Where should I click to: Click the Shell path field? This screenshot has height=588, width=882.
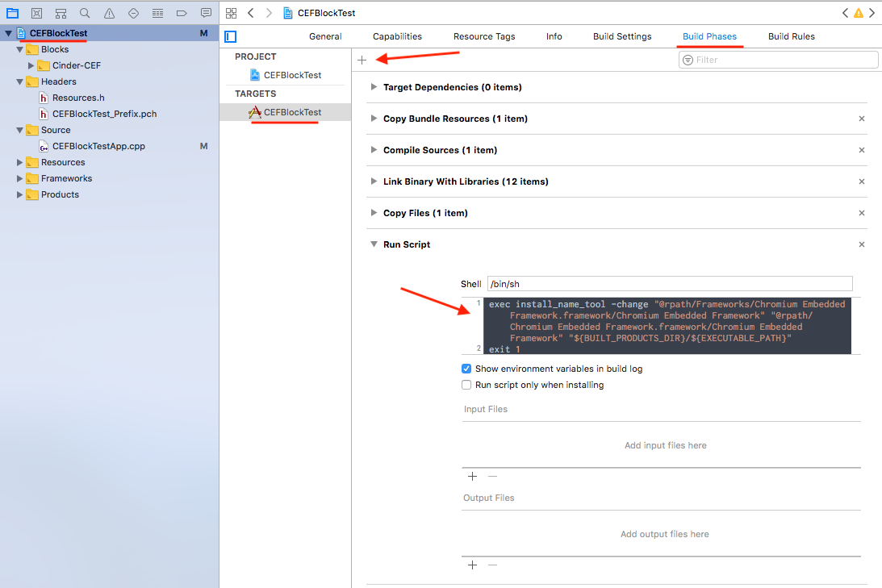[x=670, y=284]
